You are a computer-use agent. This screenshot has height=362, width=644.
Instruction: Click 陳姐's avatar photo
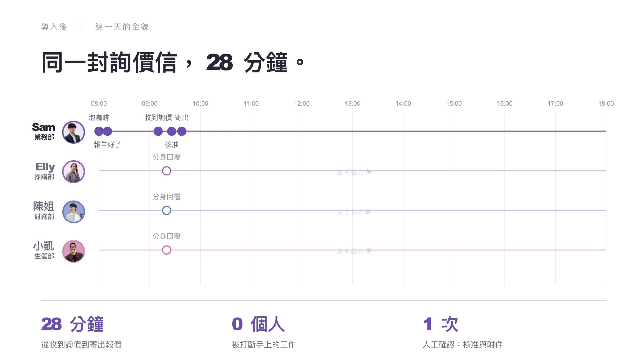pos(73,212)
